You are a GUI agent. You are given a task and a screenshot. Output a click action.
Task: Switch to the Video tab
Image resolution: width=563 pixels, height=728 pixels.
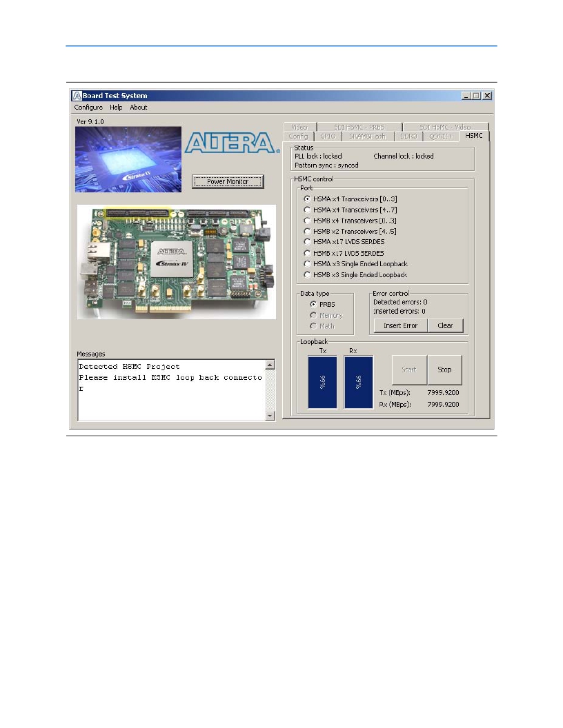pos(299,127)
